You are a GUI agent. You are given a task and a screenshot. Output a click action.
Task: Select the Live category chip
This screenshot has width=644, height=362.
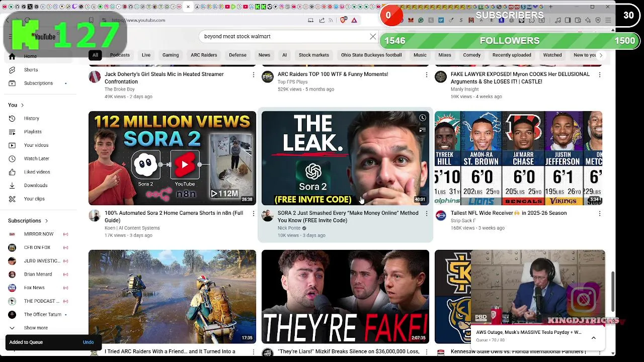(x=146, y=55)
